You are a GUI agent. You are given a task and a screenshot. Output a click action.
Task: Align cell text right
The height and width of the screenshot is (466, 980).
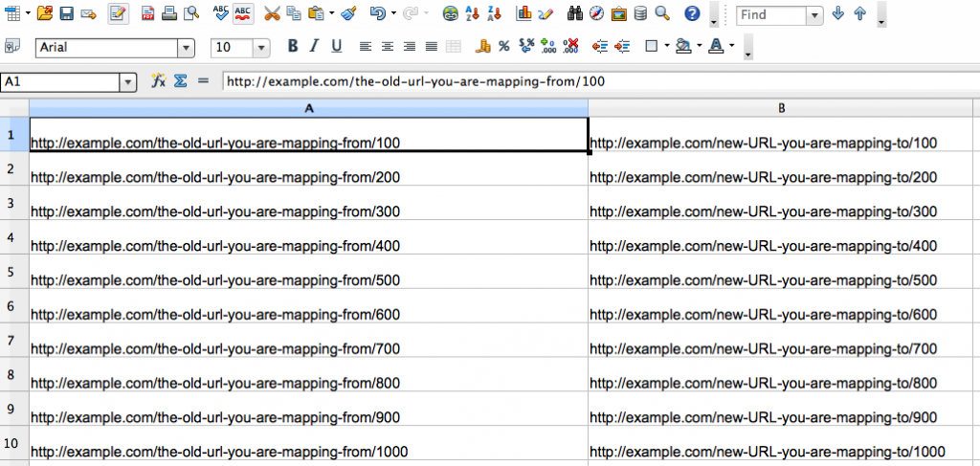tap(410, 46)
